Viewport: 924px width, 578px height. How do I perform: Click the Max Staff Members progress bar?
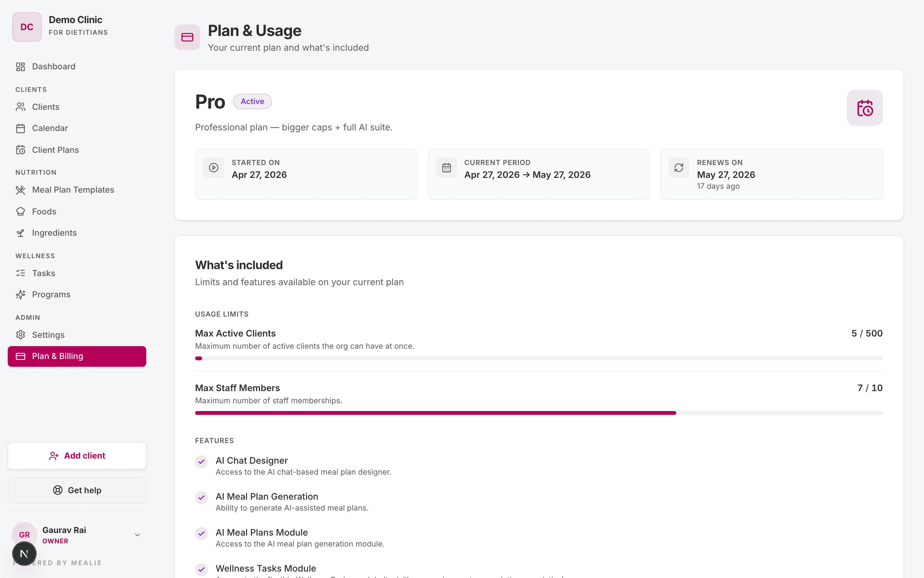tap(539, 413)
